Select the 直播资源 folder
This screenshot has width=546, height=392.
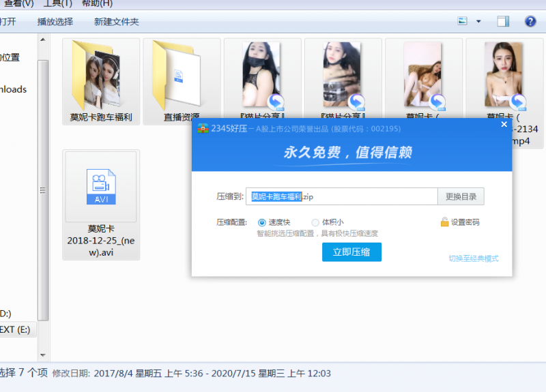pyautogui.click(x=182, y=82)
